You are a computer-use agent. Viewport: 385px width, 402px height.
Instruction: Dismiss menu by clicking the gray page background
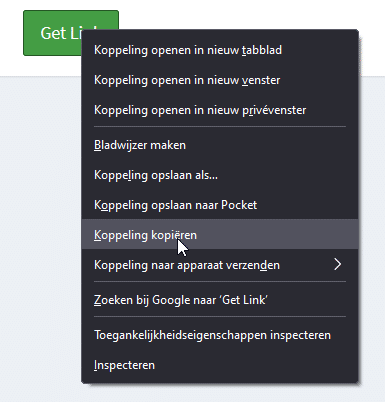click(40, 233)
